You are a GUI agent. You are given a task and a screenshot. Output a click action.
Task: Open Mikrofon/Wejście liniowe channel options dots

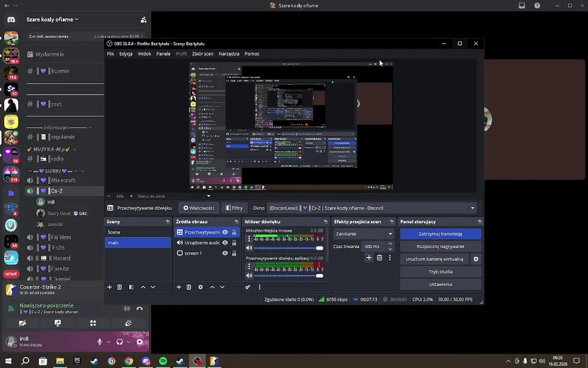249,239
